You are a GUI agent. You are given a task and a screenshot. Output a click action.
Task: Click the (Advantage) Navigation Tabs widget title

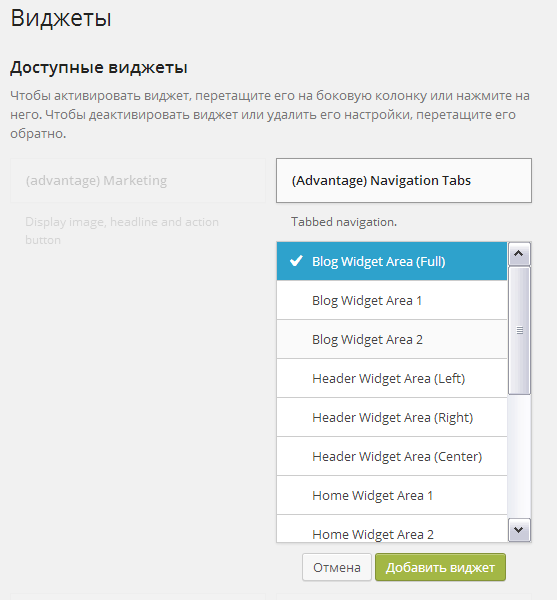point(404,180)
